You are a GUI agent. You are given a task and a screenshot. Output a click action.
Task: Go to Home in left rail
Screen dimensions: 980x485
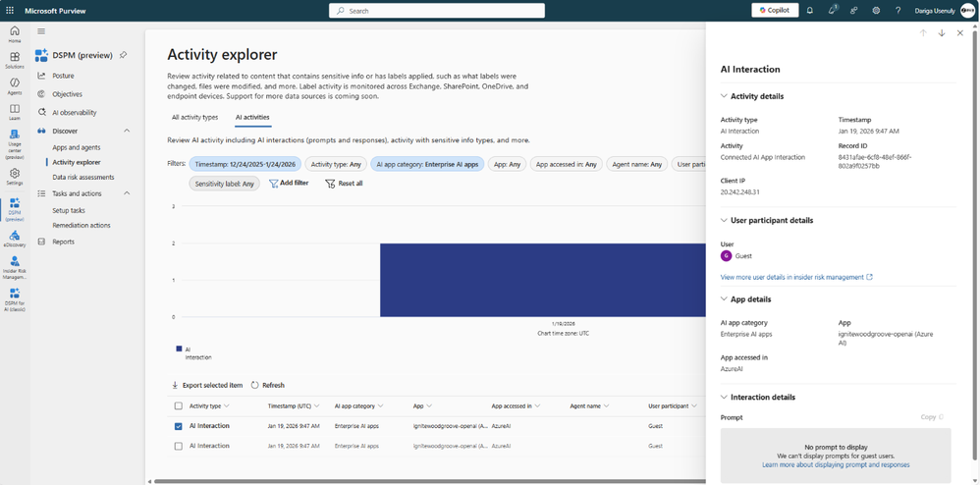[x=15, y=34]
